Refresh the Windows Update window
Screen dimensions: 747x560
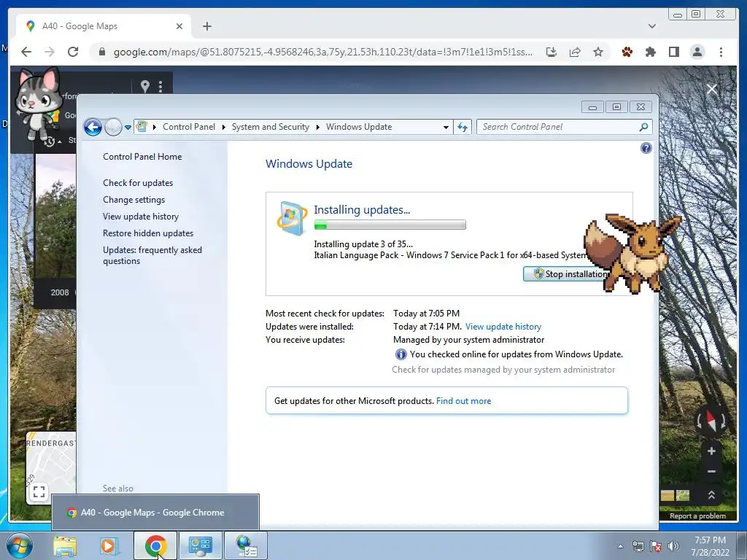[462, 127]
